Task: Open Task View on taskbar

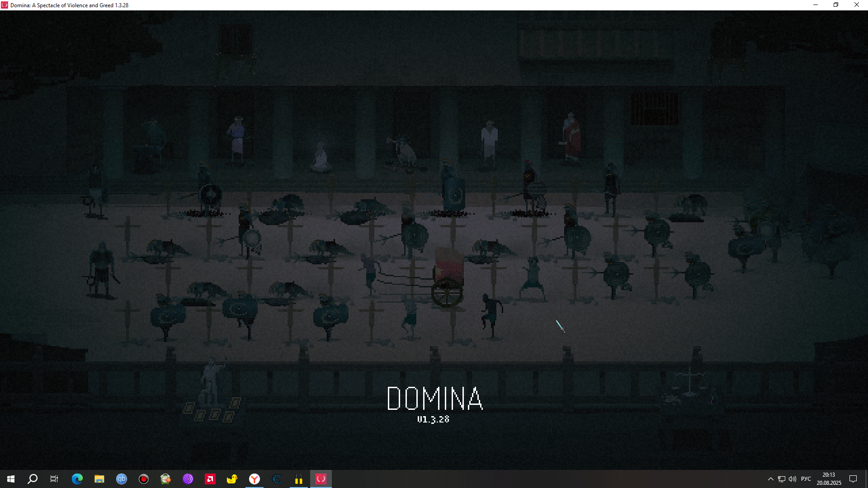Action: (x=54, y=479)
